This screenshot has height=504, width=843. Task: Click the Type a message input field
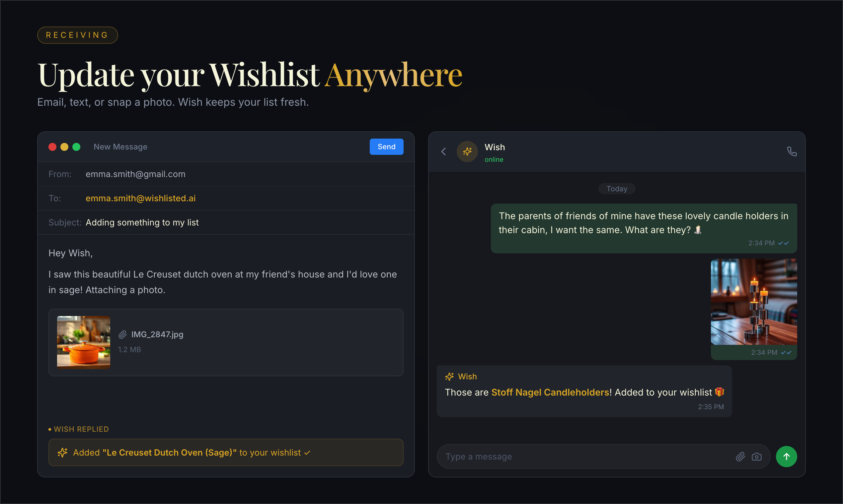pos(578,457)
